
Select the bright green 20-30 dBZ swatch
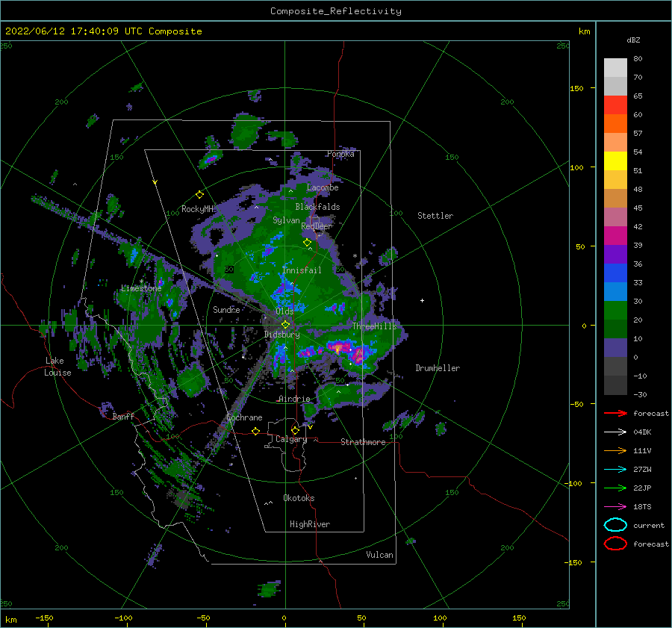pos(615,311)
